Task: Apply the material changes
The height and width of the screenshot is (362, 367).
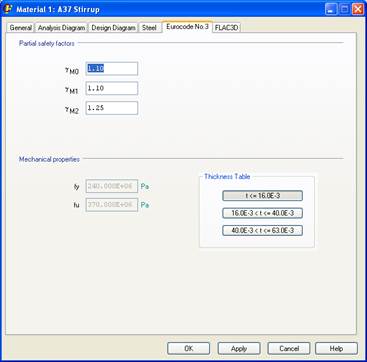Action: tap(239, 348)
